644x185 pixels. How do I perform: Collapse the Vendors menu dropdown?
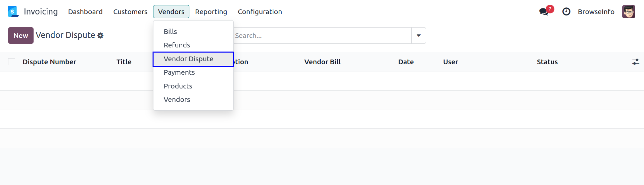click(x=171, y=12)
